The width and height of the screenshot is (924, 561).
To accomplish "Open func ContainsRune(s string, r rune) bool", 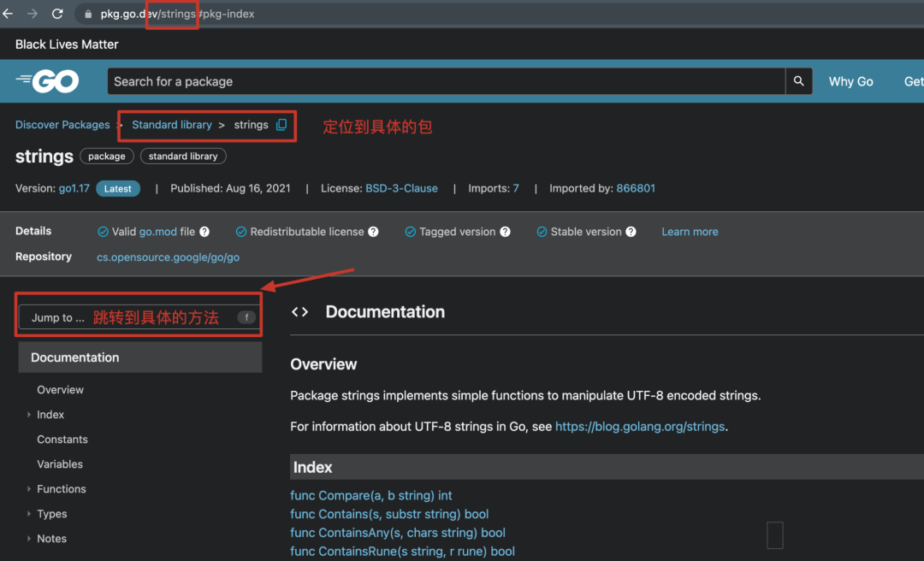I will pos(402,551).
